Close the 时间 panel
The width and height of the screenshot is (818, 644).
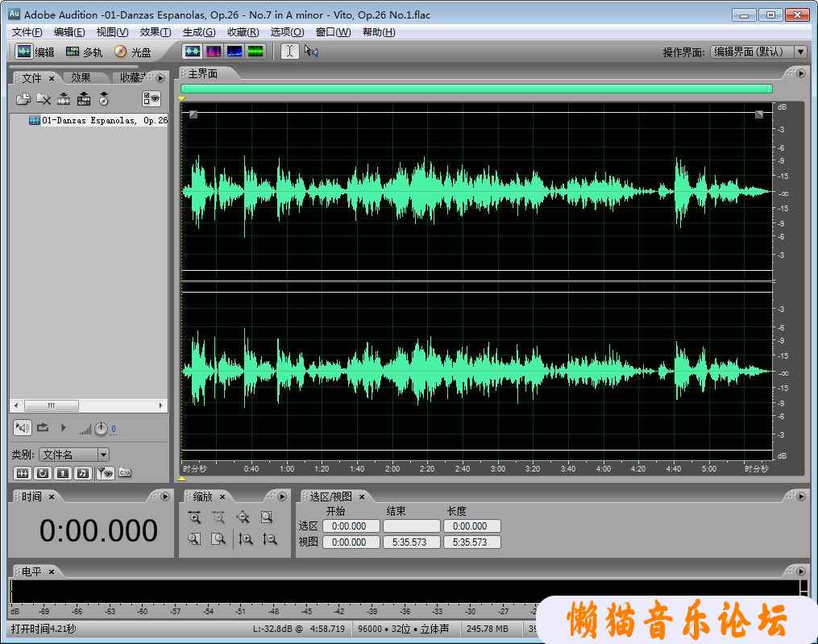pyautogui.click(x=52, y=497)
